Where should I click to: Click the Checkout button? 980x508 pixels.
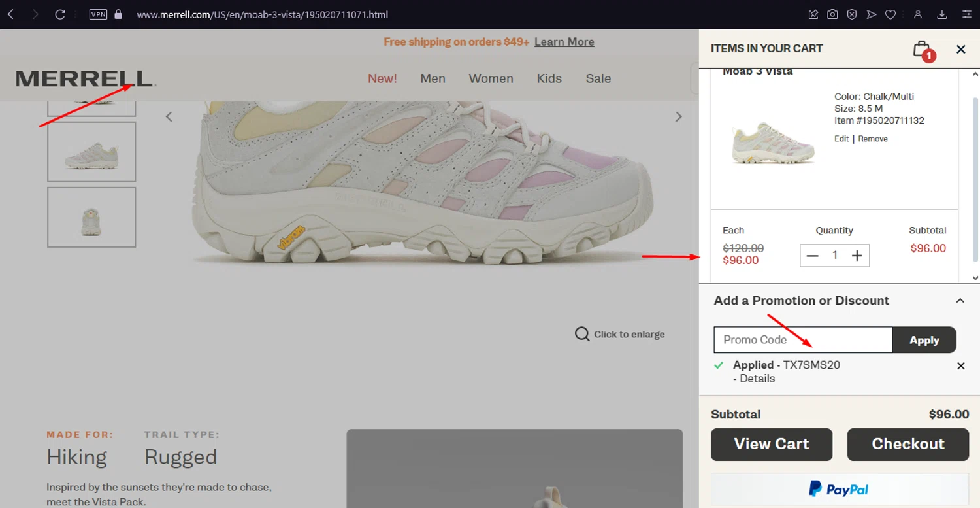point(908,445)
